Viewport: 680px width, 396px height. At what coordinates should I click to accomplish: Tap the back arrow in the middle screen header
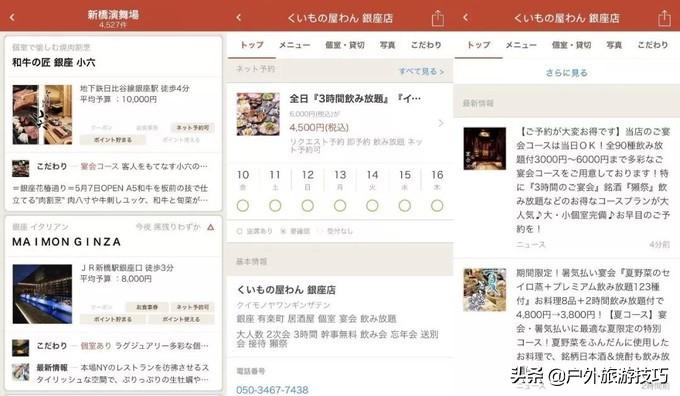tap(239, 17)
